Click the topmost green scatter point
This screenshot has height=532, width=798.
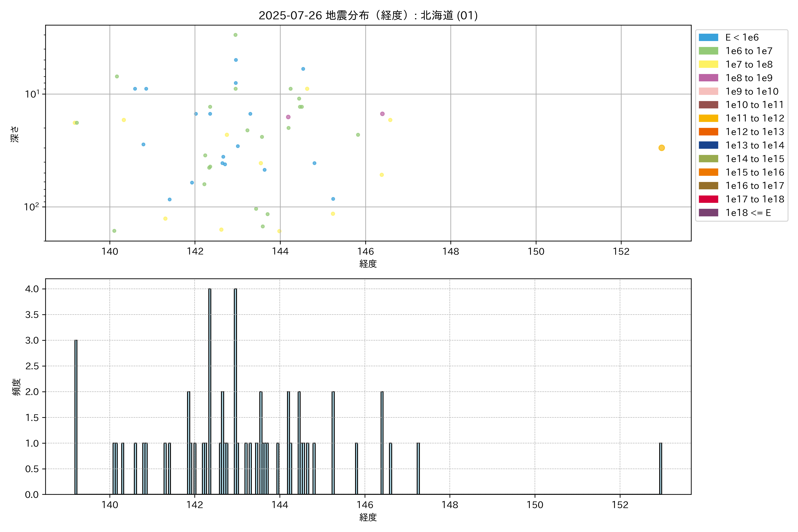[x=235, y=35]
